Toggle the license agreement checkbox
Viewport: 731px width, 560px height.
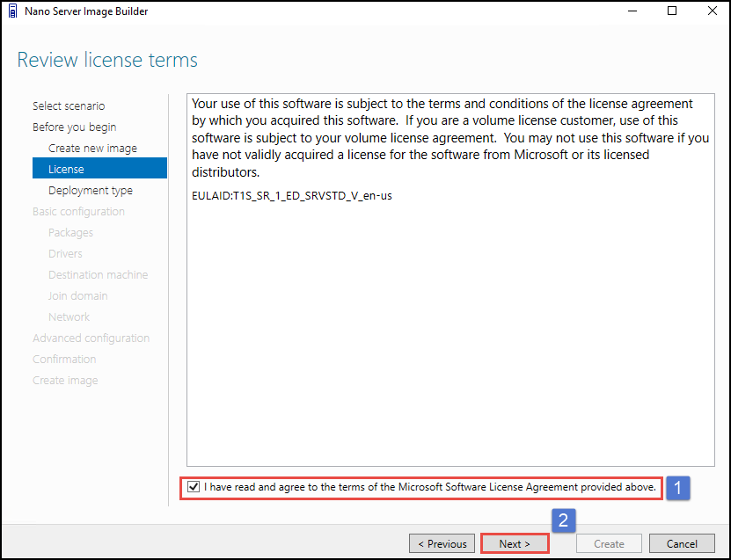(194, 486)
